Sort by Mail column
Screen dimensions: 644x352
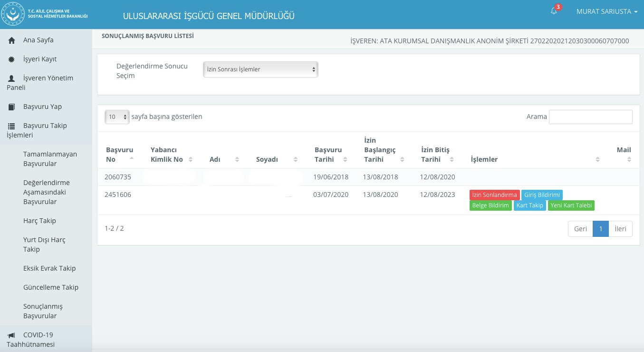click(629, 159)
